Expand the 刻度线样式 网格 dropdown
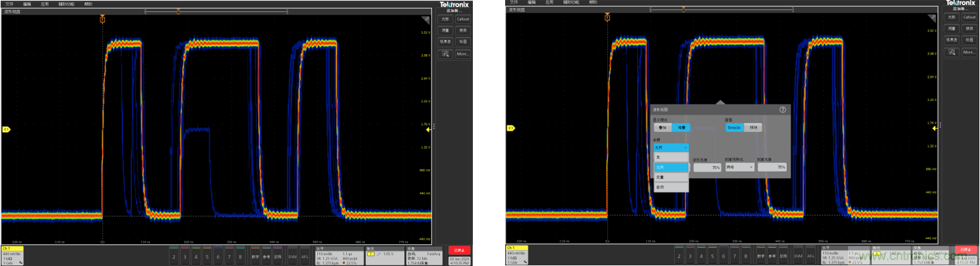 coord(739,168)
